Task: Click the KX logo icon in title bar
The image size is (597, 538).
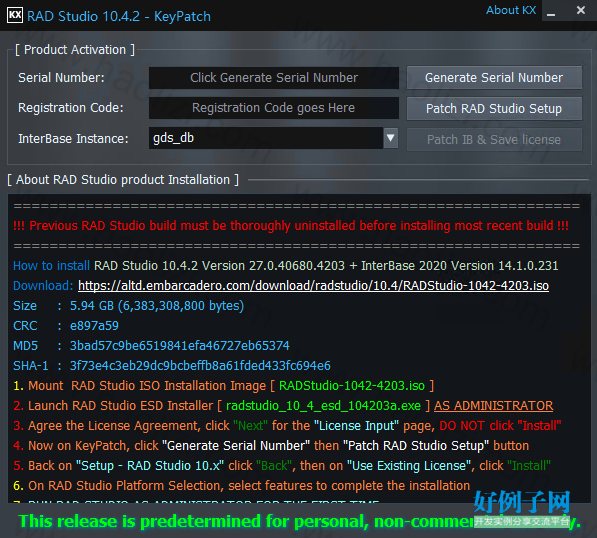Action: click(x=15, y=15)
